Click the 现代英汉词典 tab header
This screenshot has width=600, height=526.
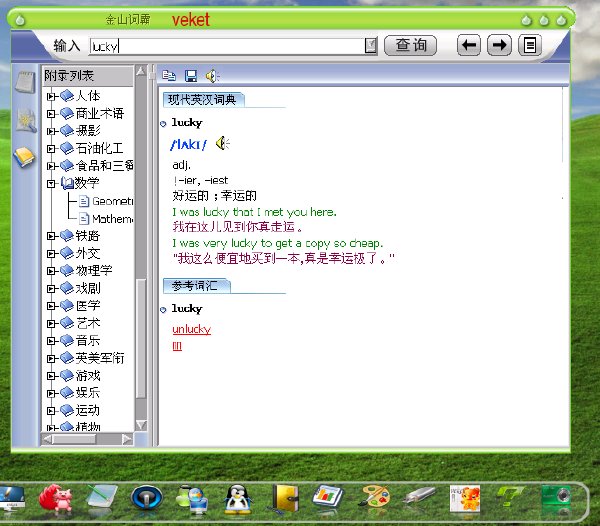pos(203,100)
